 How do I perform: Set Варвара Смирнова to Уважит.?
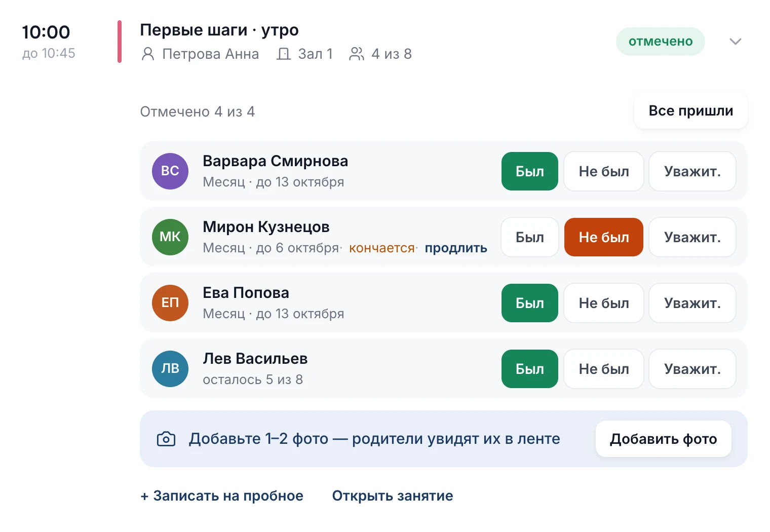pos(692,171)
